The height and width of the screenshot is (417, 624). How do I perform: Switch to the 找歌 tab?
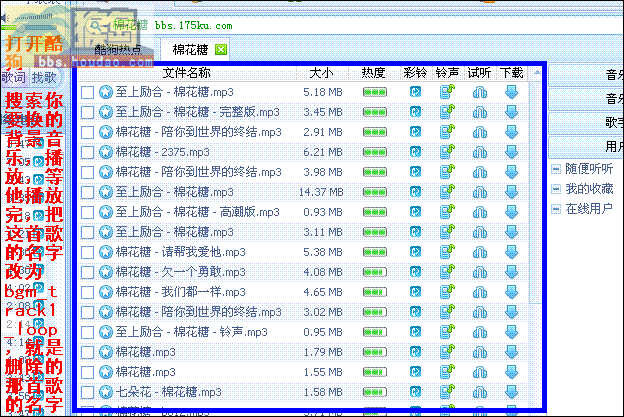click(x=44, y=77)
